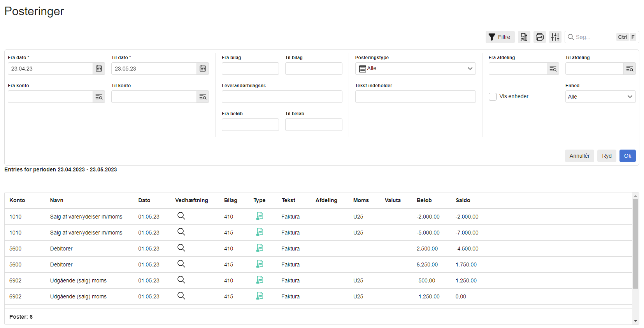
Task: View attachment for bilag 410 account 1010
Action: pyautogui.click(x=181, y=216)
